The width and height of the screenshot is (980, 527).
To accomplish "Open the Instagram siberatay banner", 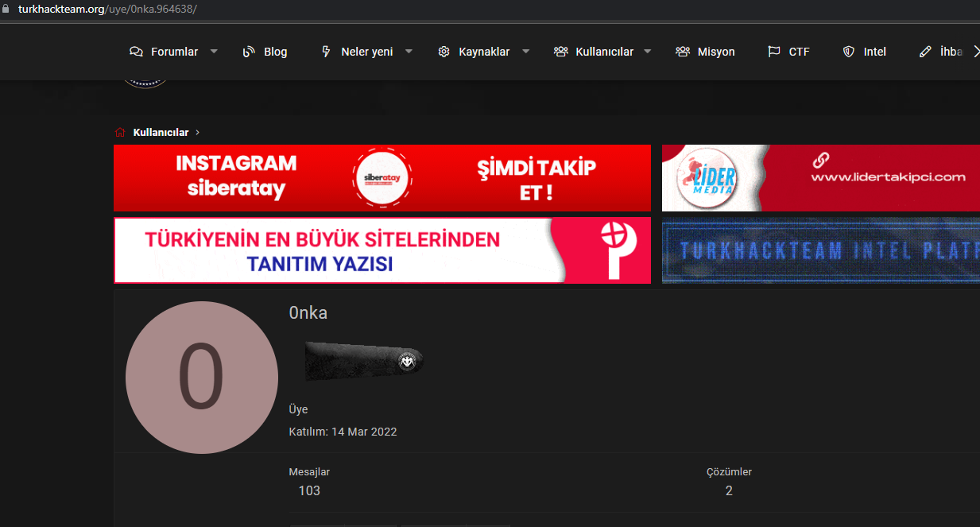I will (x=382, y=178).
